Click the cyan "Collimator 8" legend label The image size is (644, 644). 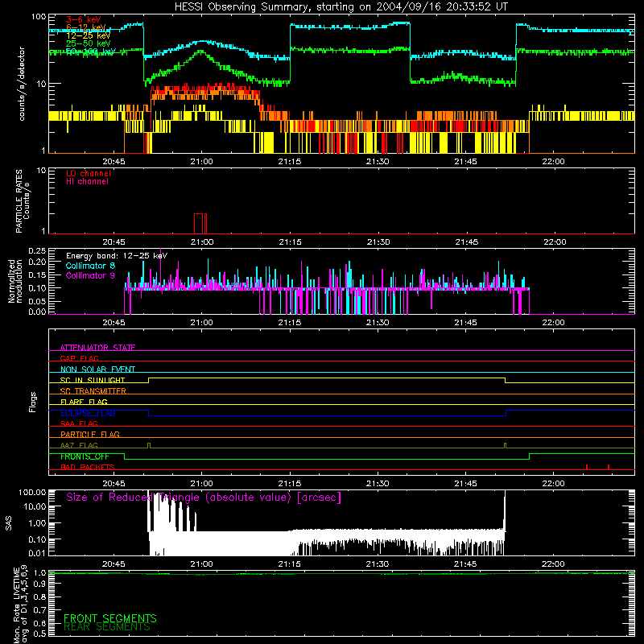click(x=90, y=266)
